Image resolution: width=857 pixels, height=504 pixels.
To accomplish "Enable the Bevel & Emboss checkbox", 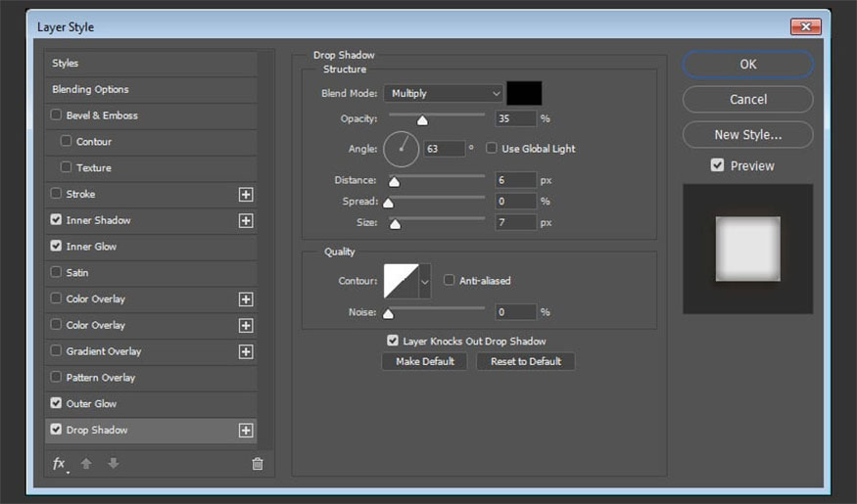I will (x=56, y=115).
